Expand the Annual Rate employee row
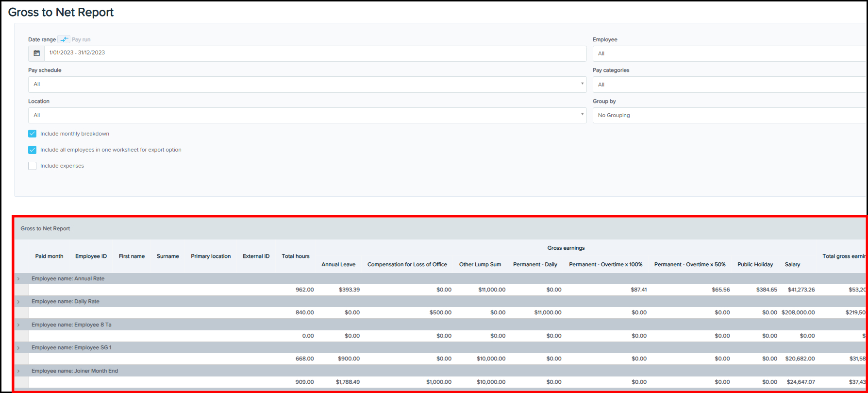The width and height of the screenshot is (868, 393). [x=18, y=279]
